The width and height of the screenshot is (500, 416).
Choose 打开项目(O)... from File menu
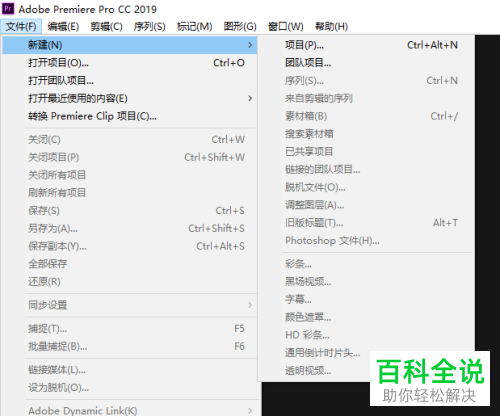130,63
